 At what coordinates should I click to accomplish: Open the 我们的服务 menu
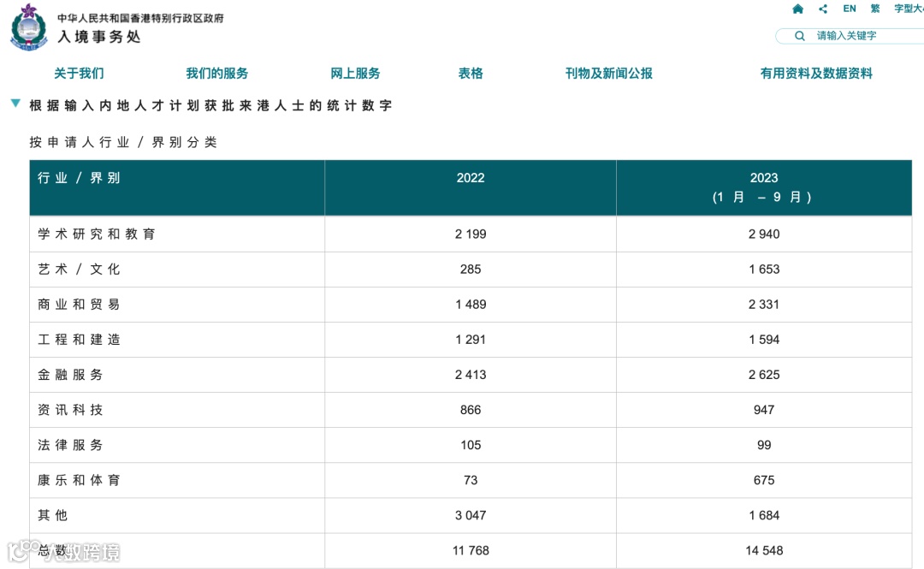[216, 74]
